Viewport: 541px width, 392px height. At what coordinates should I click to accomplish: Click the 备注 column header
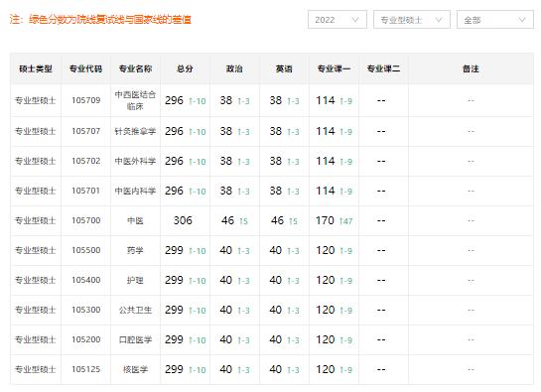coord(471,68)
